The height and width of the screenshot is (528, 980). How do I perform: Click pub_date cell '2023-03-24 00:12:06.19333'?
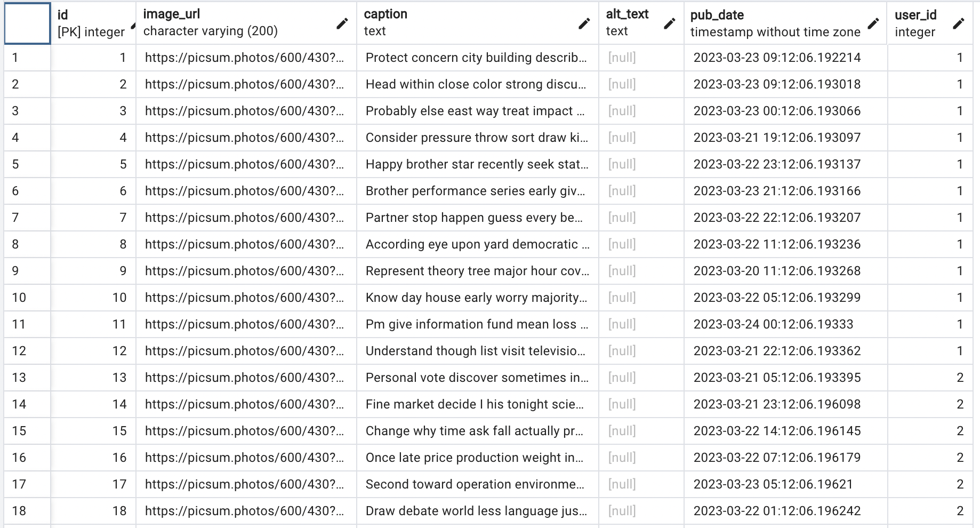click(786, 324)
